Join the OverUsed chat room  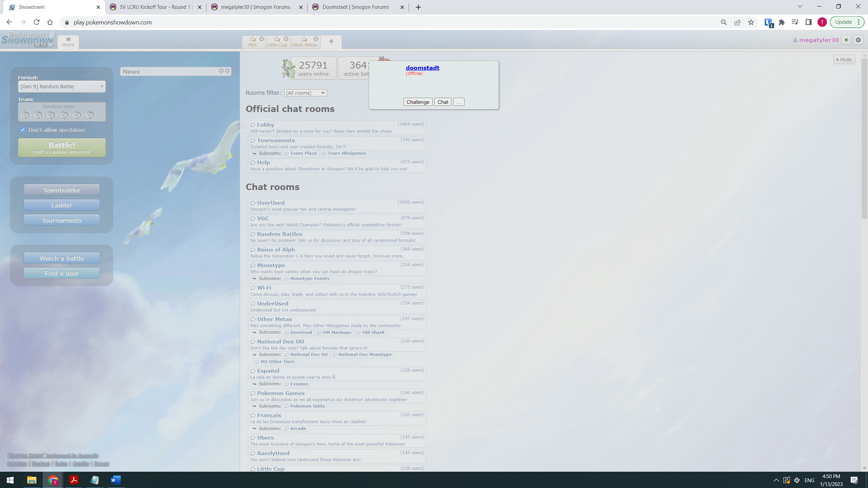click(337, 206)
